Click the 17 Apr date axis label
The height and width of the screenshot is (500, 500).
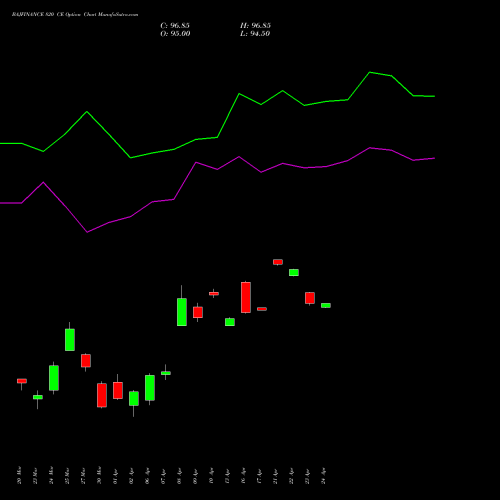pos(259,475)
